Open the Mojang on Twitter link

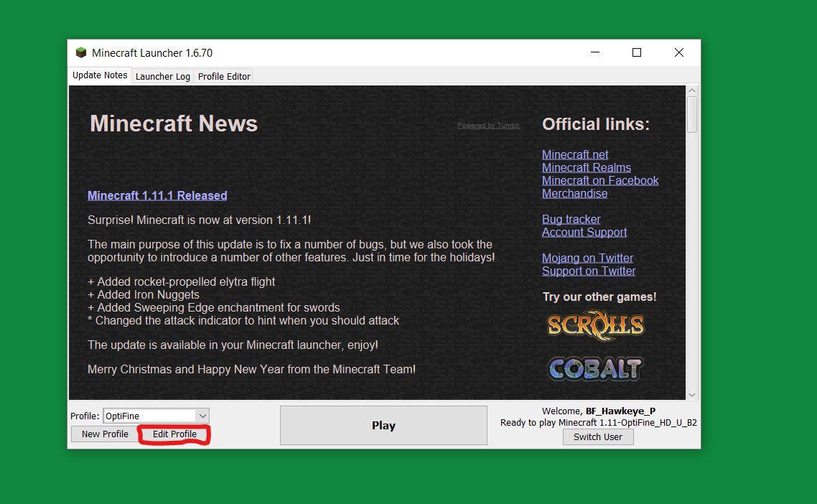pos(588,258)
